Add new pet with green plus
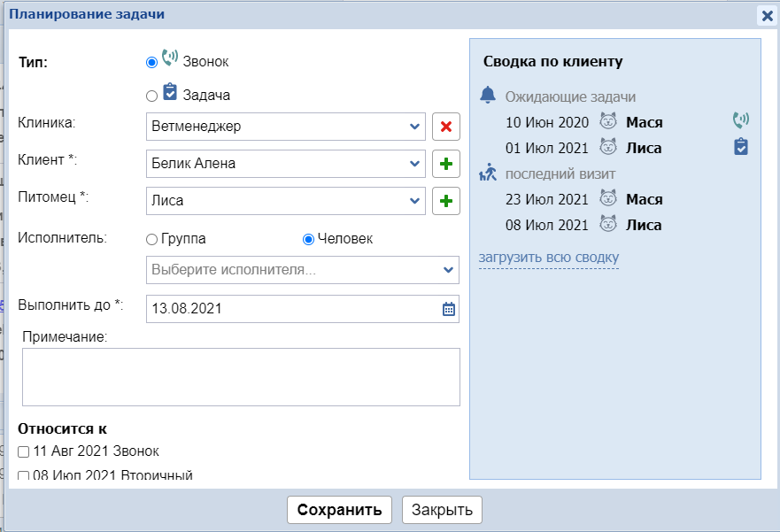Screen dimensions: 780x532 tap(445, 201)
